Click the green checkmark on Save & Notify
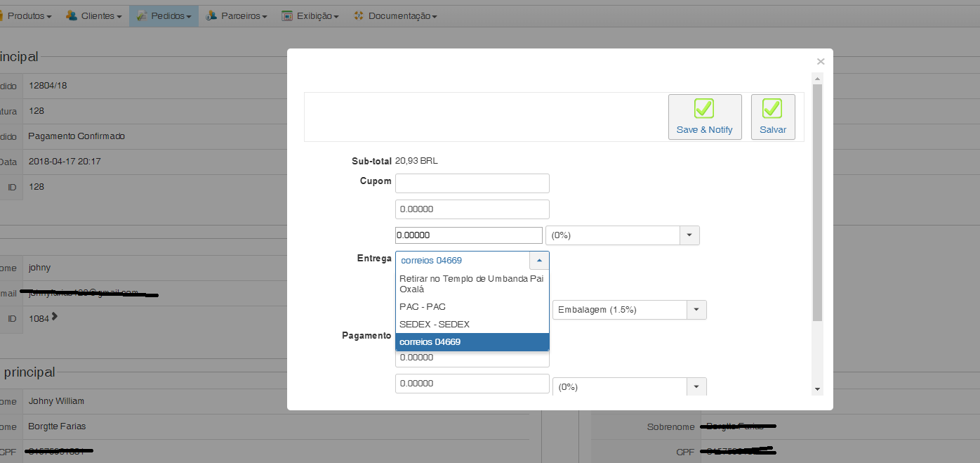The width and height of the screenshot is (980, 463). pos(704,109)
